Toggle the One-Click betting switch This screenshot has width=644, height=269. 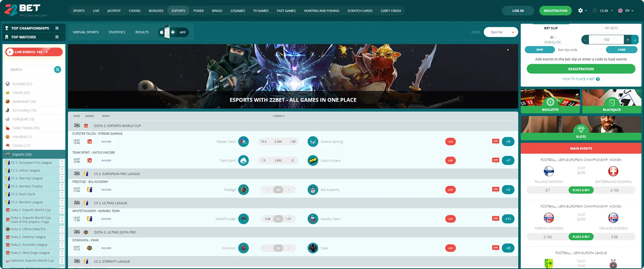coord(552,37)
